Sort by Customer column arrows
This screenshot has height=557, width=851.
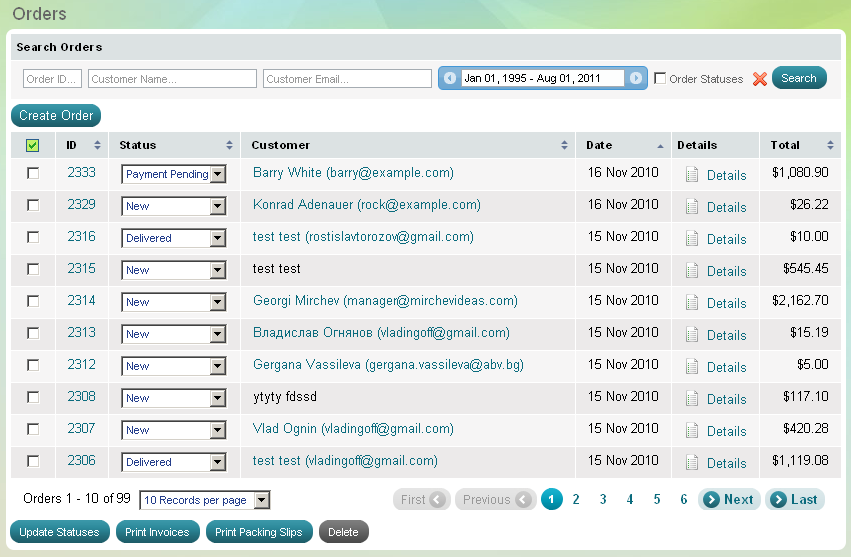[565, 145]
